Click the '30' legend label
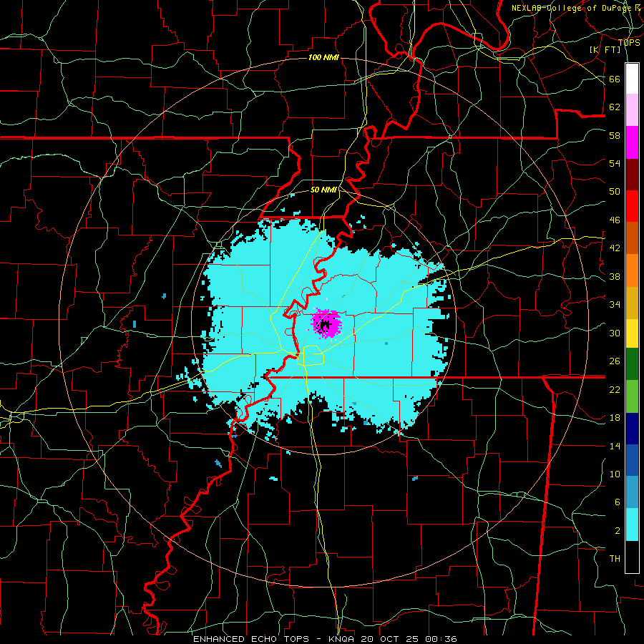The width and height of the screenshot is (644, 644). (615, 333)
